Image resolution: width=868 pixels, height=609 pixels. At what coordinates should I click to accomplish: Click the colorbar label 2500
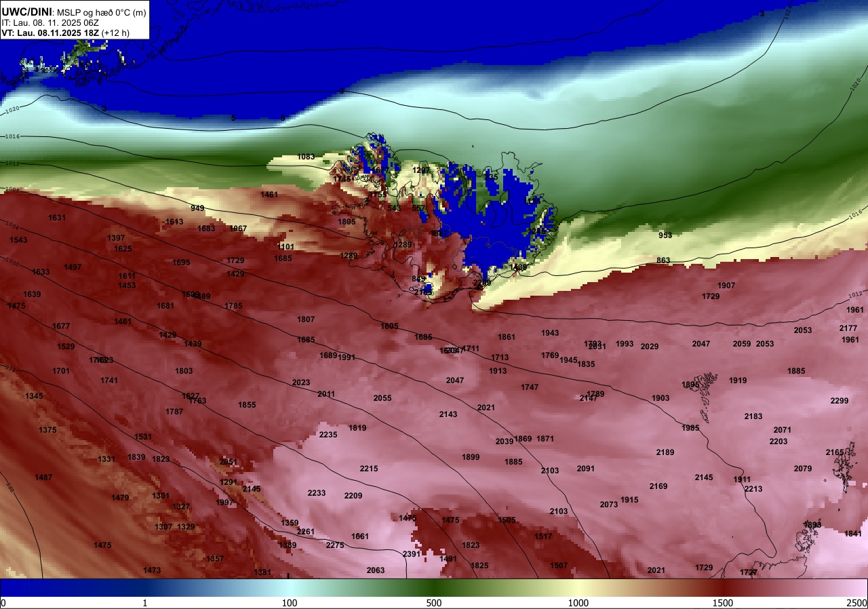coord(858,603)
